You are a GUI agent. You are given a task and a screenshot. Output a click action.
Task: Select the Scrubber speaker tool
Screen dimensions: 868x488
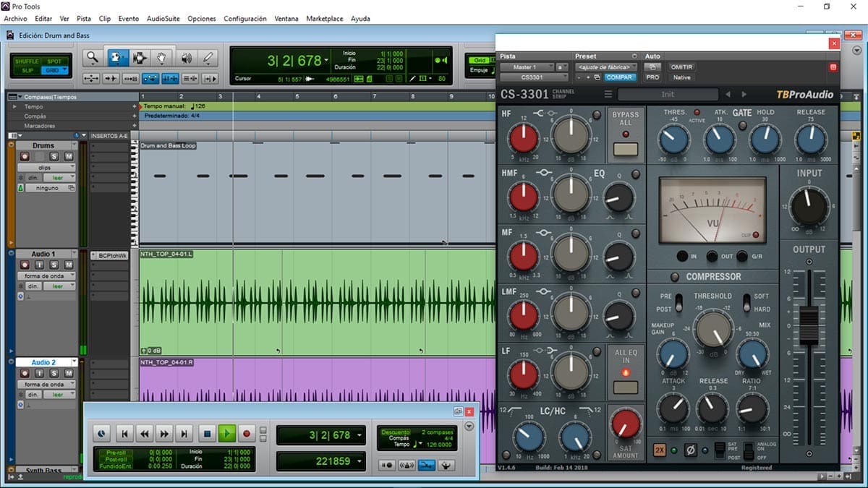point(186,58)
